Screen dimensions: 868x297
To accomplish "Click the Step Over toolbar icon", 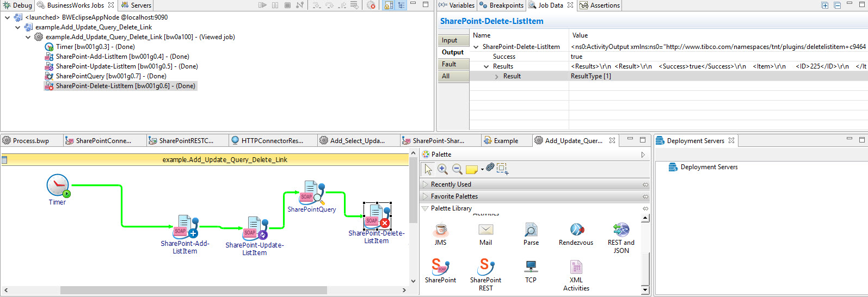I will [329, 5].
